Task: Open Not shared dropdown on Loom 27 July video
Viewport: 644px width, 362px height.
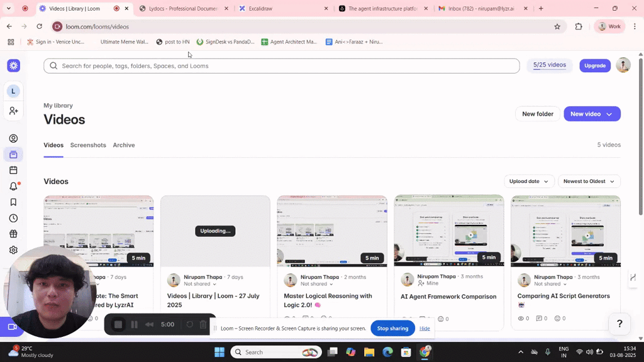Action: 200,284
